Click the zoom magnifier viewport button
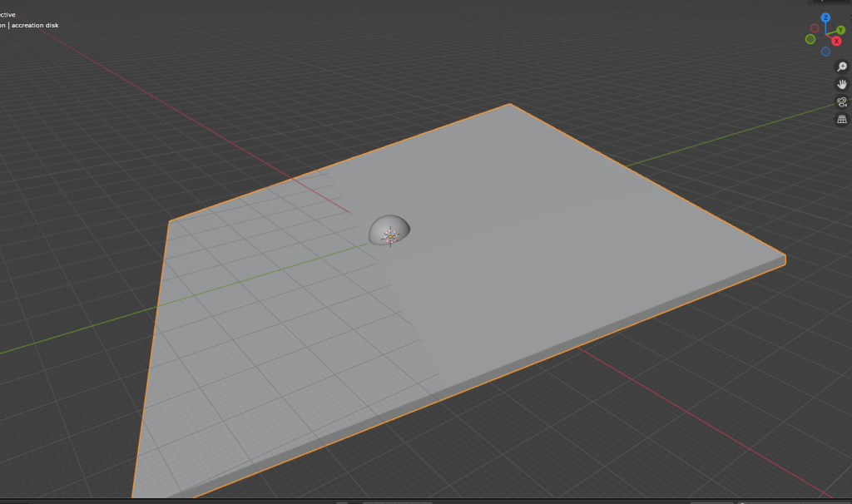 842,67
